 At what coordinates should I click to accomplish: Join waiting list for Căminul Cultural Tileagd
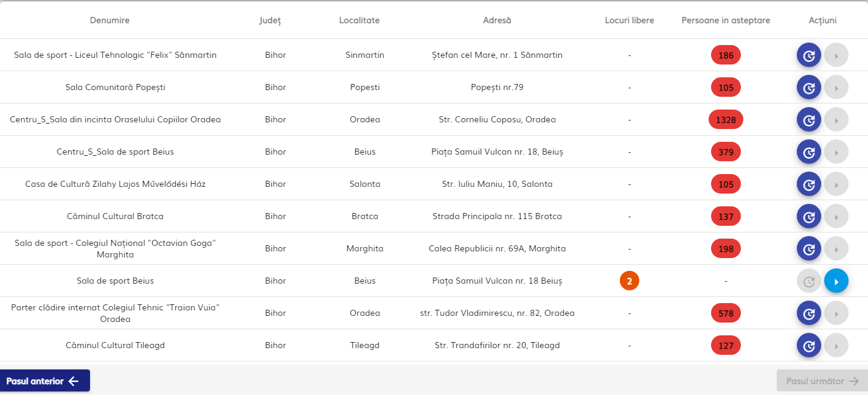pyautogui.click(x=809, y=346)
